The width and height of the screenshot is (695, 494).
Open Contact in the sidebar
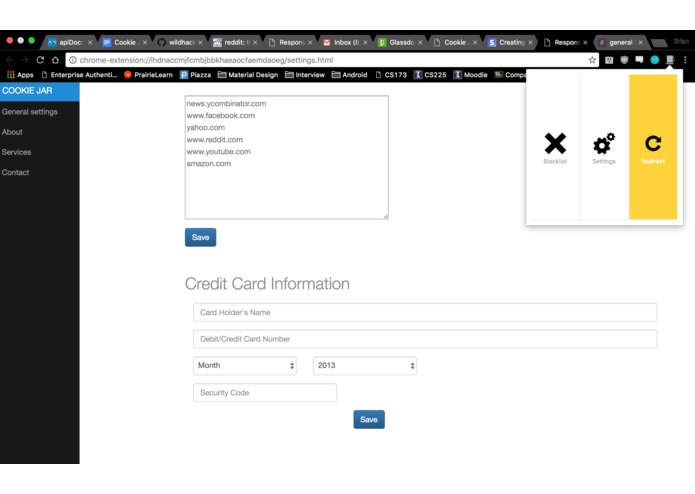point(15,172)
